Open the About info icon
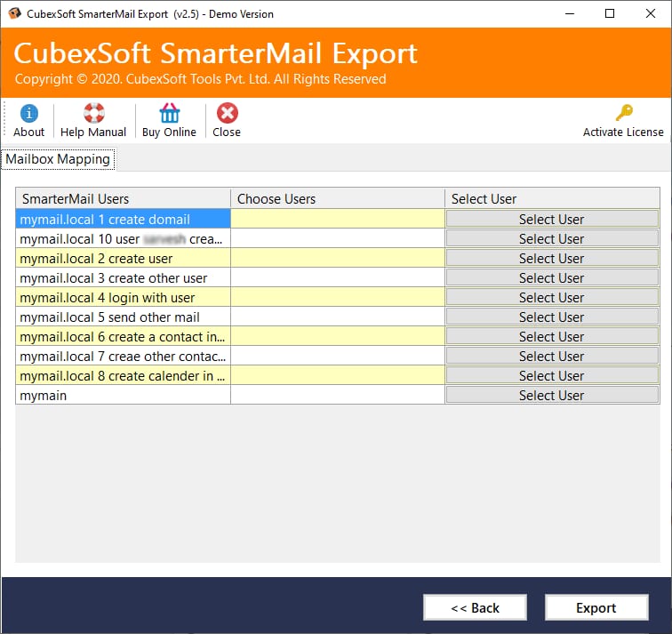The image size is (672, 634). tap(28, 113)
